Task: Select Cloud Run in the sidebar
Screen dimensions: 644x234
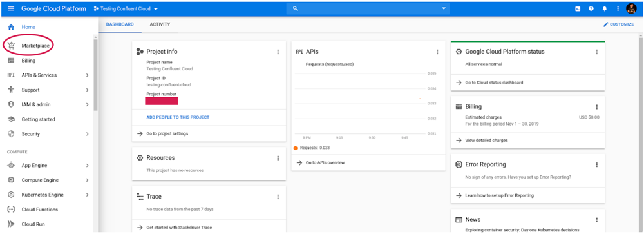Action: point(33,224)
